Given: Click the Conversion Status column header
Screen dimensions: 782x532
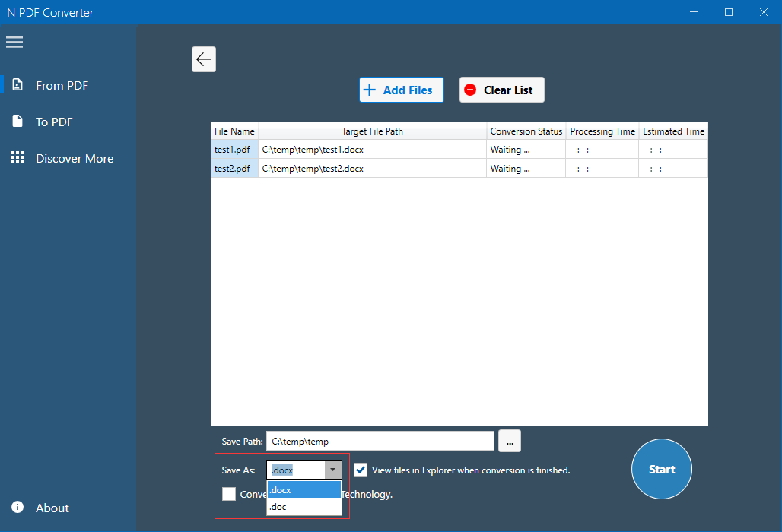Looking at the screenshot, I should pos(526,131).
